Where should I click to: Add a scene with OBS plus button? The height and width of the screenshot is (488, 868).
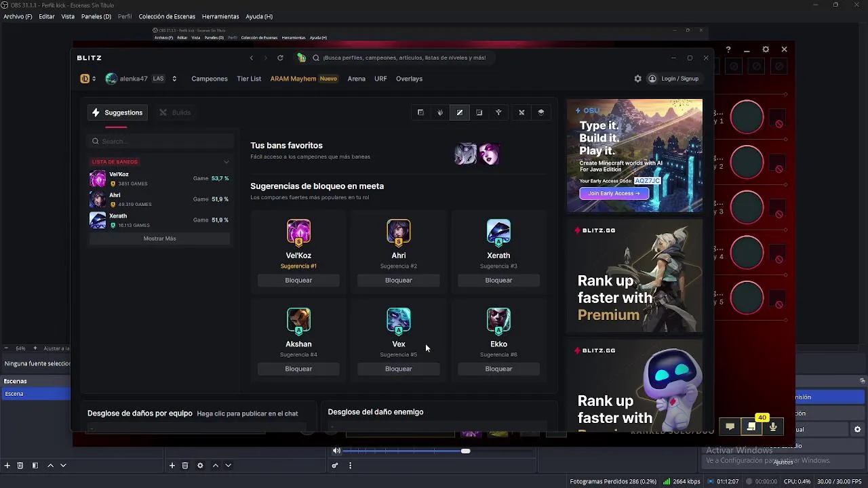tap(7, 466)
